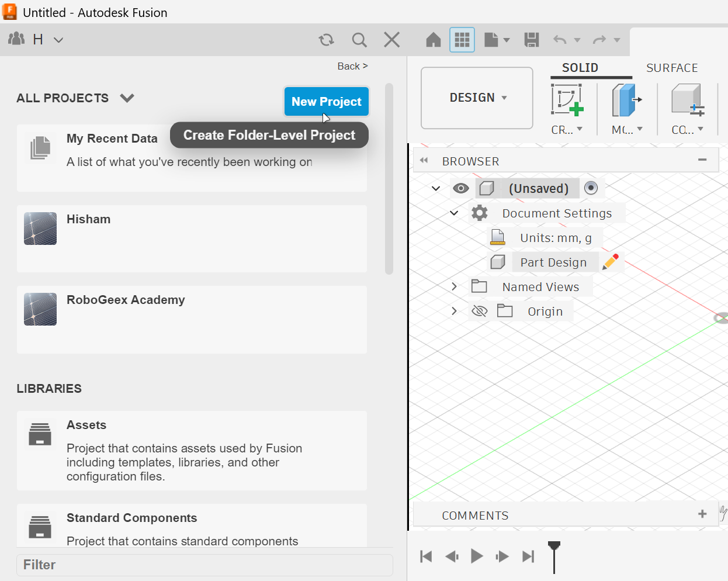Step back one timeline feature

tap(452, 556)
